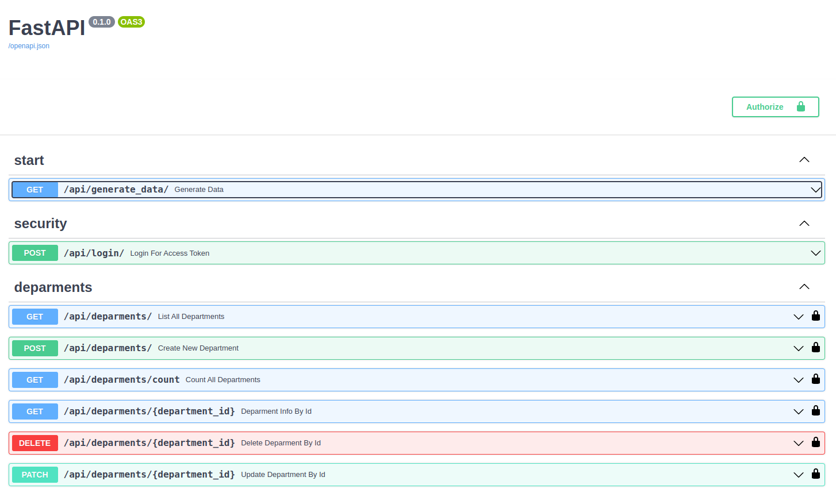Click the /api/deparments/count path text

(x=122, y=380)
